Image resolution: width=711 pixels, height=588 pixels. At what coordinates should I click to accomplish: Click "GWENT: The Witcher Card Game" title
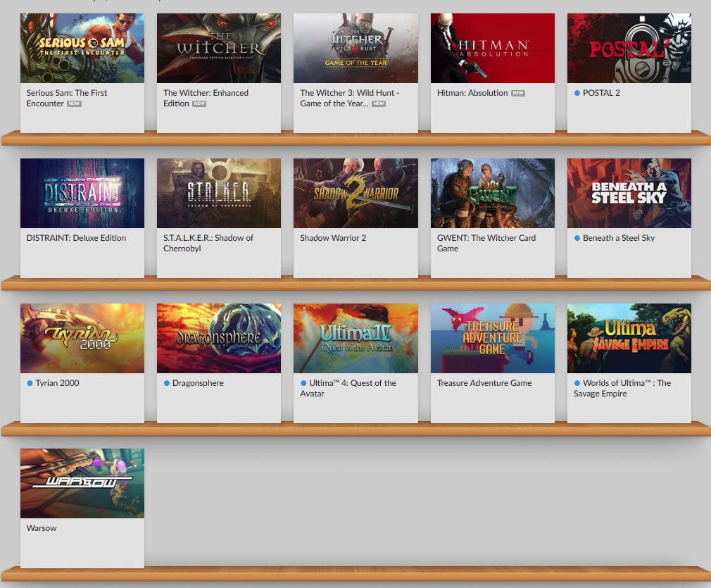486,243
